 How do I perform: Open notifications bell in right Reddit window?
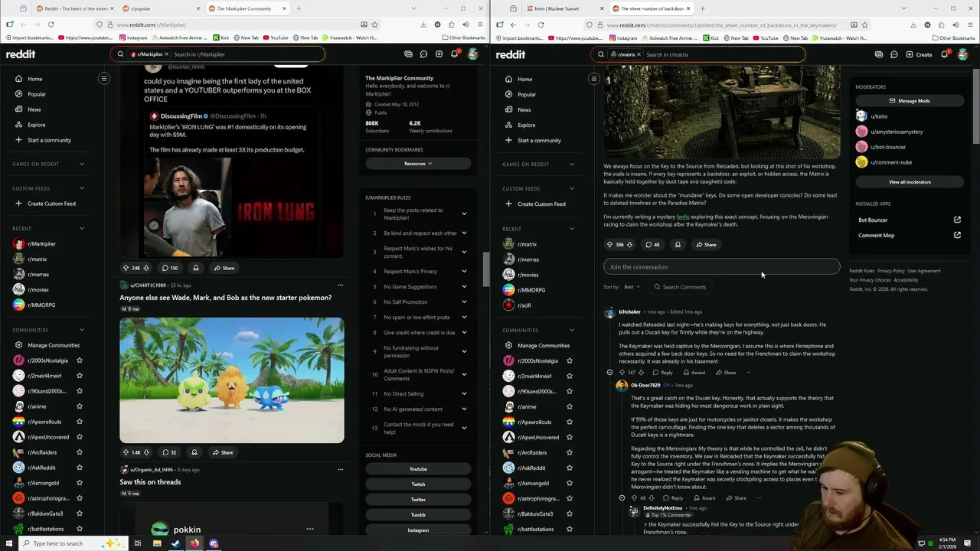click(x=944, y=54)
